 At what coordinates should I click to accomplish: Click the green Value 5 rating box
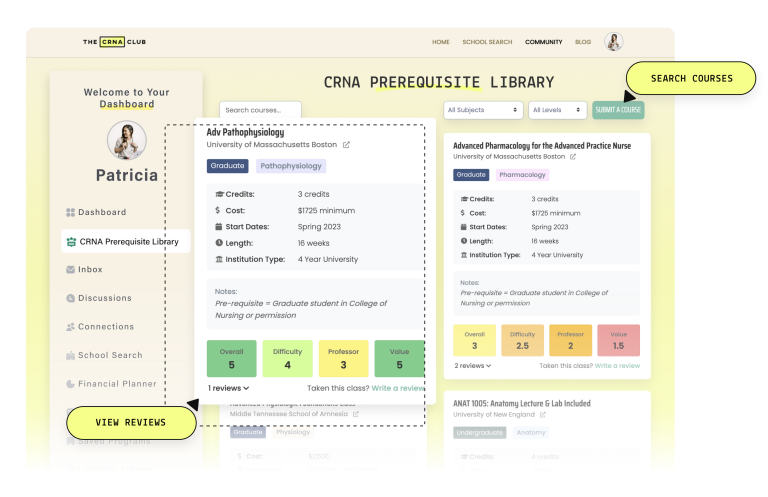tap(399, 359)
